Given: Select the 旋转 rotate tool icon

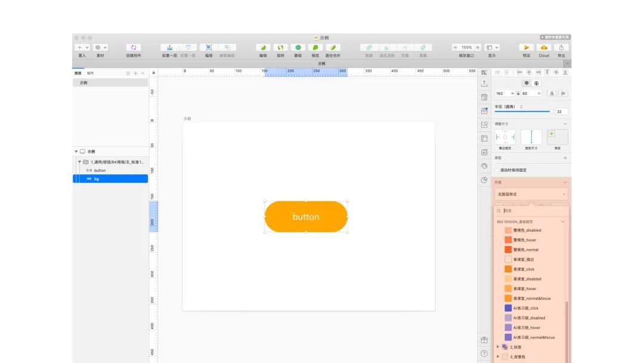Looking at the screenshot, I should 280,48.
